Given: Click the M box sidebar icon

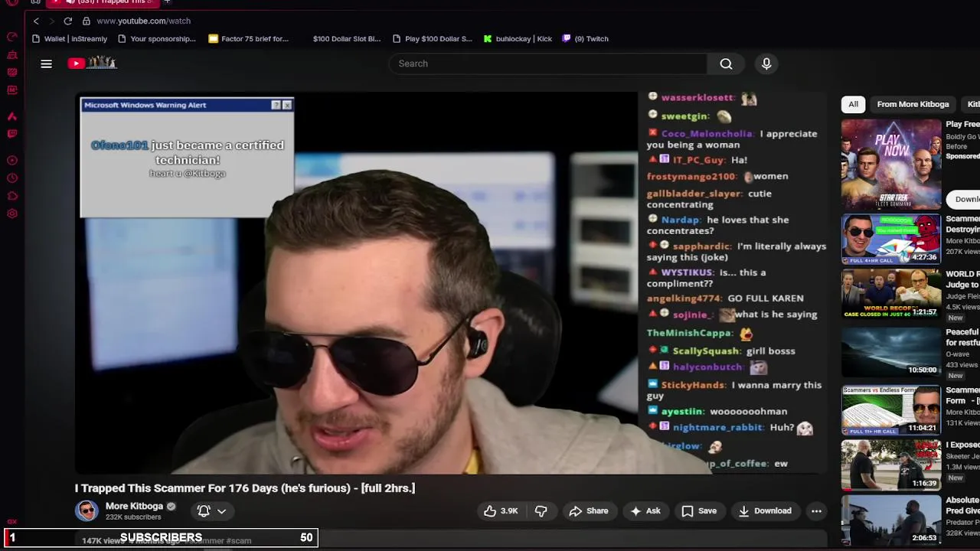Looking at the screenshot, I should click(x=12, y=90).
